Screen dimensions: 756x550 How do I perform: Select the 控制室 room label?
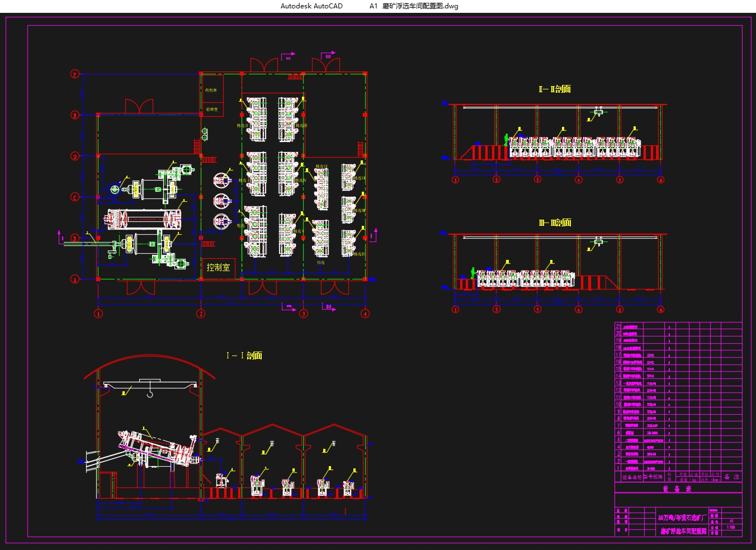pos(218,267)
